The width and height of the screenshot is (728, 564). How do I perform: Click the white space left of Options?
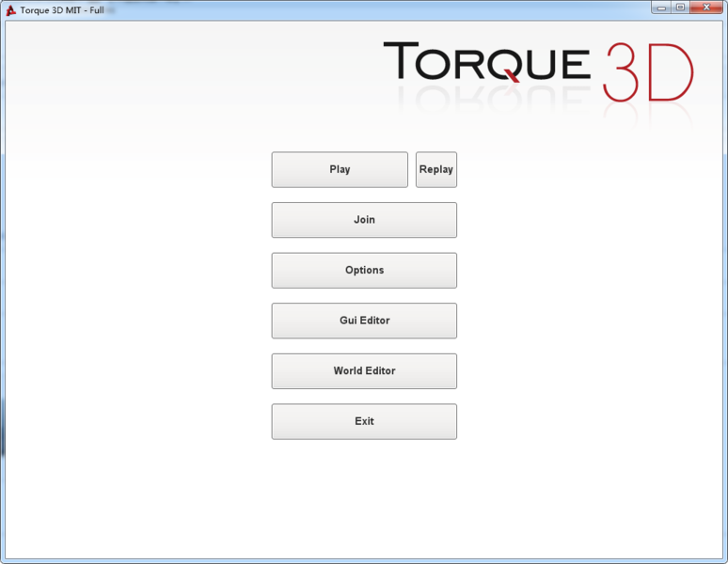[141, 271]
